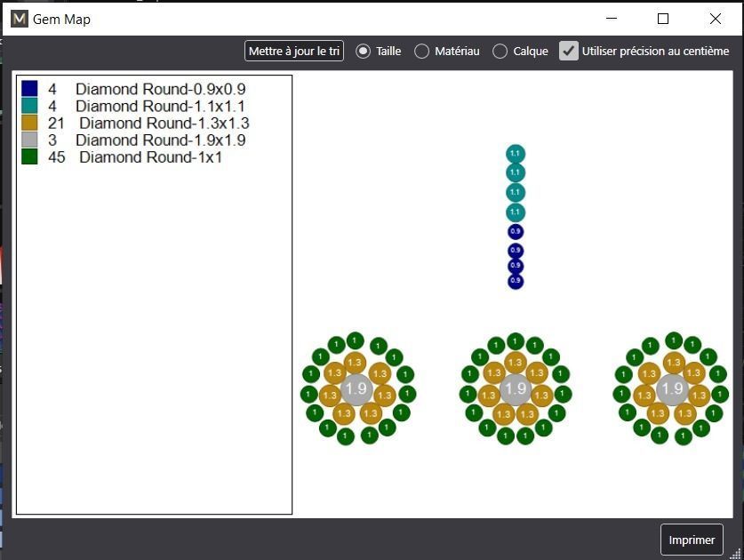Click the gray 1.9x1.9 legend swatch
This screenshot has width=744, height=560.
29,140
